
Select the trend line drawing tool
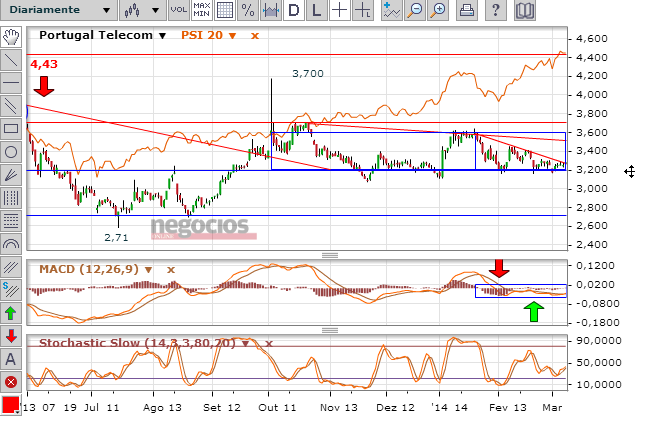point(11,60)
